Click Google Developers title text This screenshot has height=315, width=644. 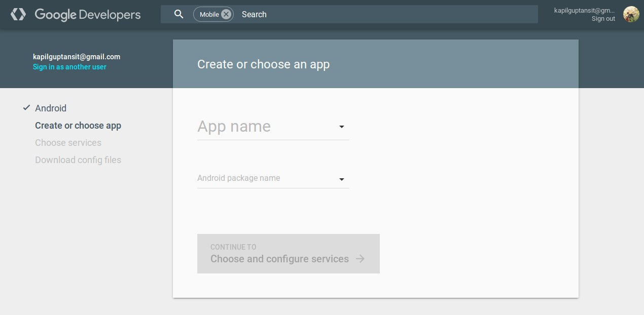point(88,14)
